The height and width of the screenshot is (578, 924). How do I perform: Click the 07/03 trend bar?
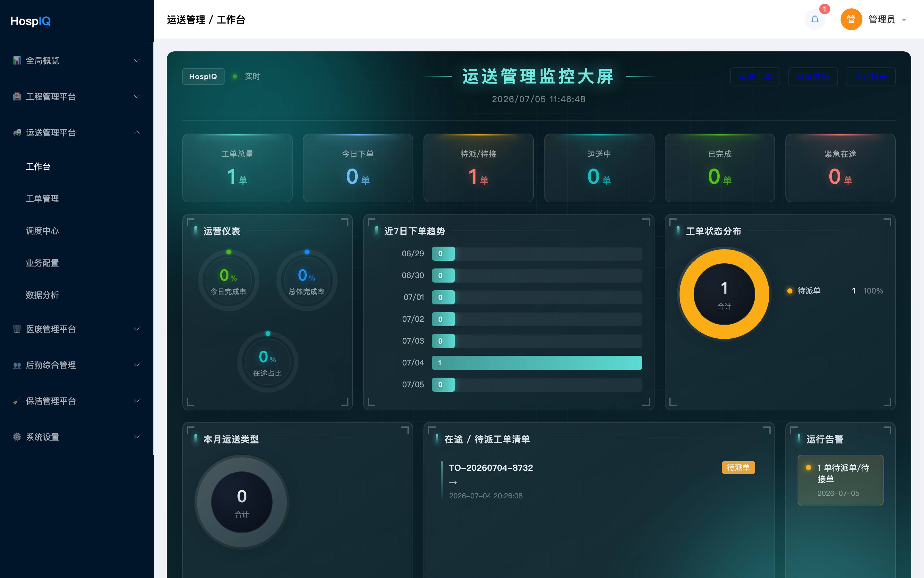coord(537,341)
